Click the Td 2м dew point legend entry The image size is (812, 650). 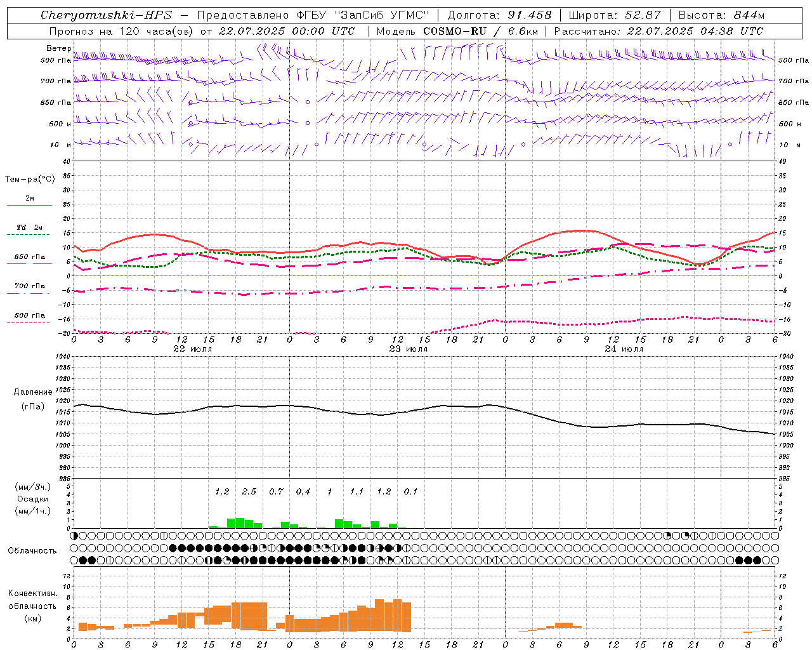[30, 227]
